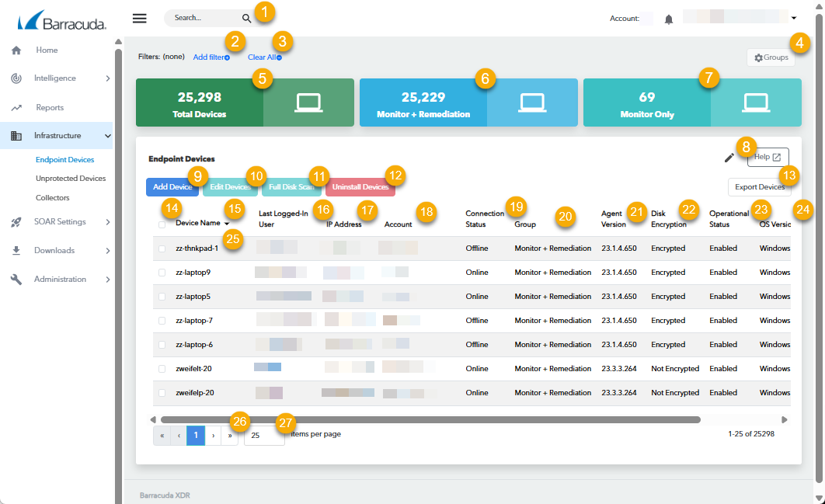Go to the last page of results

(230, 436)
